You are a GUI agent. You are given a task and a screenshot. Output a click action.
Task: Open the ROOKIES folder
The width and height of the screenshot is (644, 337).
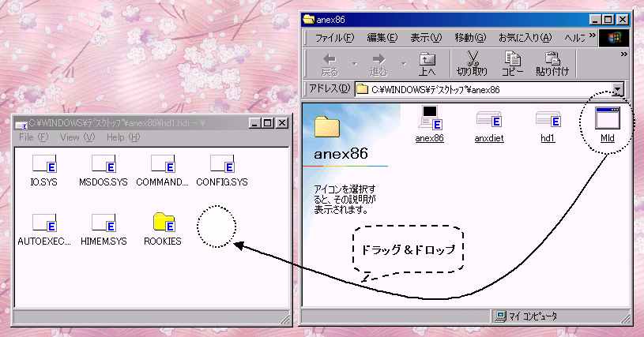(x=163, y=223)
